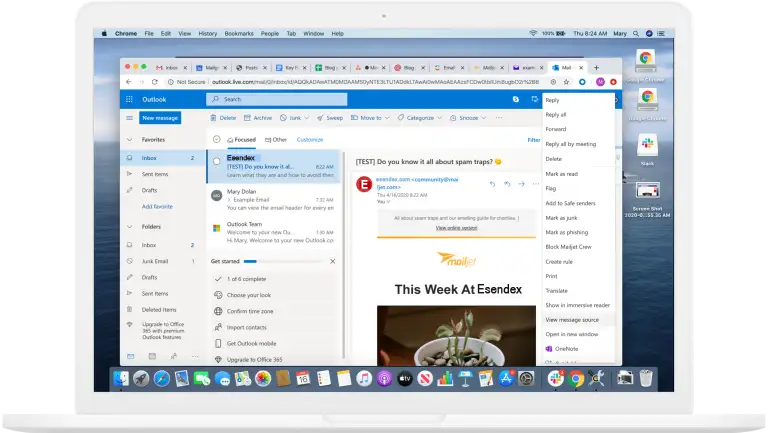Click the Outlook search field
Viewport: 768px width, 433px height.
[277, 99]
